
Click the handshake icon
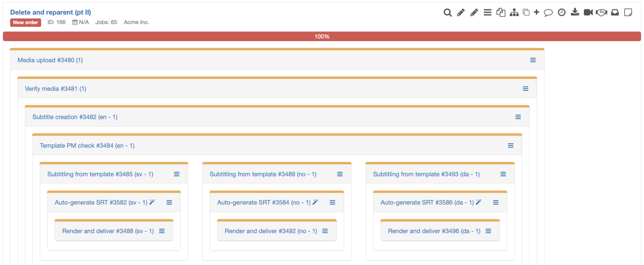[x=601, y=13]
